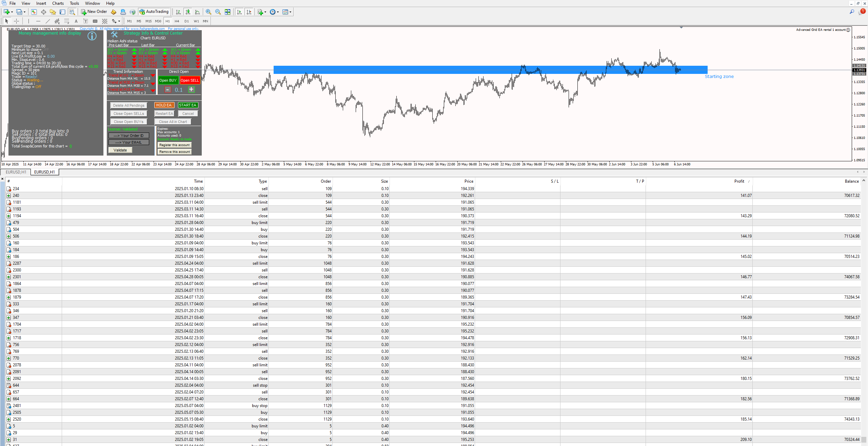Open the Insert menu
868x446 pixels.
coord(41,3)
